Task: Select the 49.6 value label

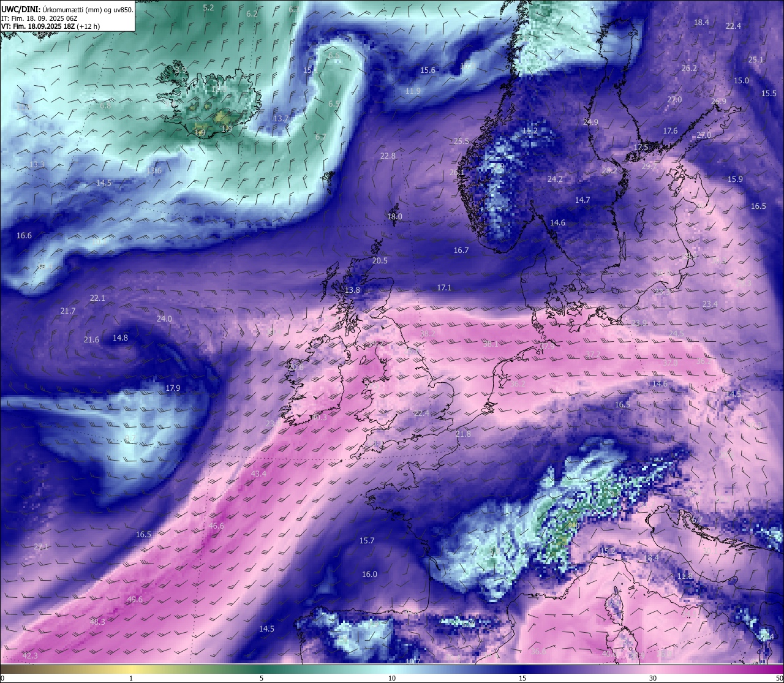Action: (135, 600)
